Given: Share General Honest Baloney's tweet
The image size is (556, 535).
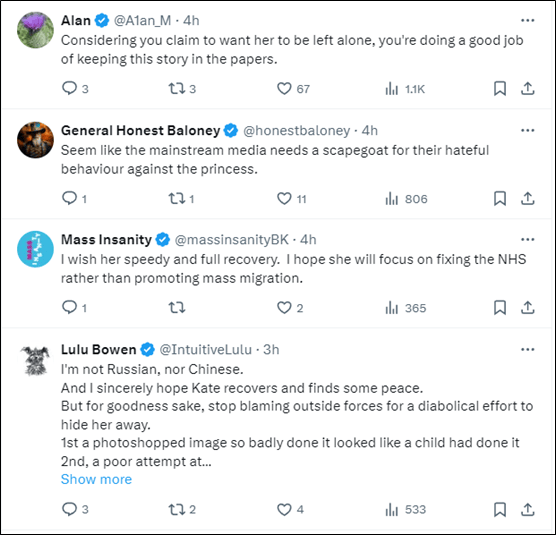Looking at the screenshot, I should click(528, 199).
